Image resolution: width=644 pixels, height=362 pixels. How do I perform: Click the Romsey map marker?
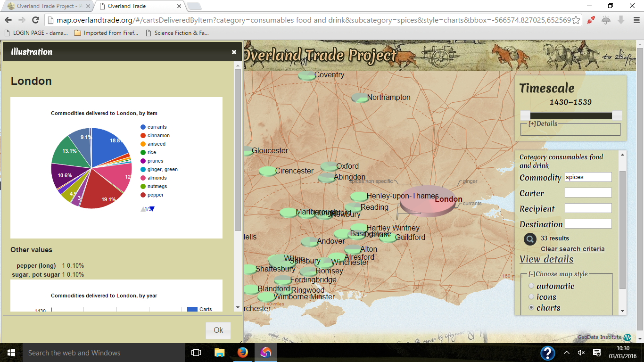click(308, 271)
